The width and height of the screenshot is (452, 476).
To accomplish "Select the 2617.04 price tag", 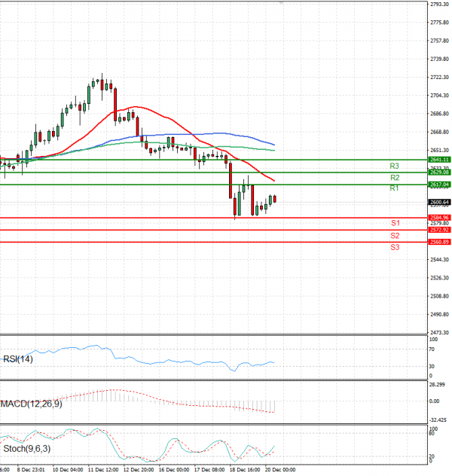I will [x=439, y=185].
